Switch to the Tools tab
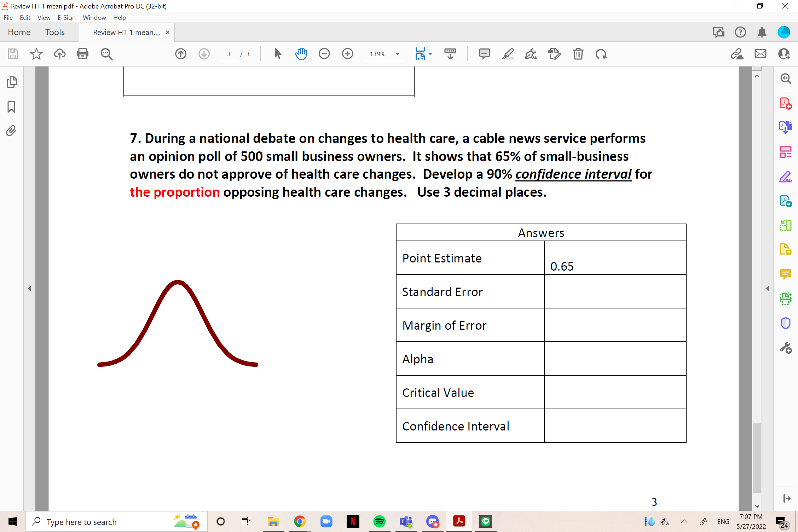This screenshot has width=798, height=532. 55,32
